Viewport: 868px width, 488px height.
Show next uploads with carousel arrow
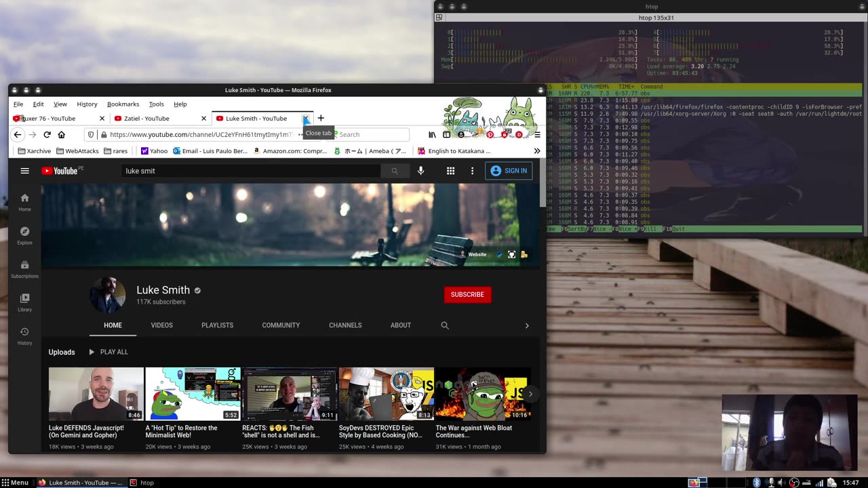[530, 393]
